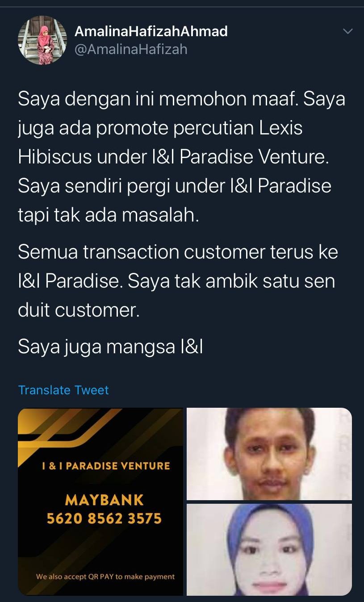Tap the 'Saya juga mangsa I&I' line
Image resolution: width=364 pixels, height=602 pixels.
pyautogui.click(x=110, y=347)
